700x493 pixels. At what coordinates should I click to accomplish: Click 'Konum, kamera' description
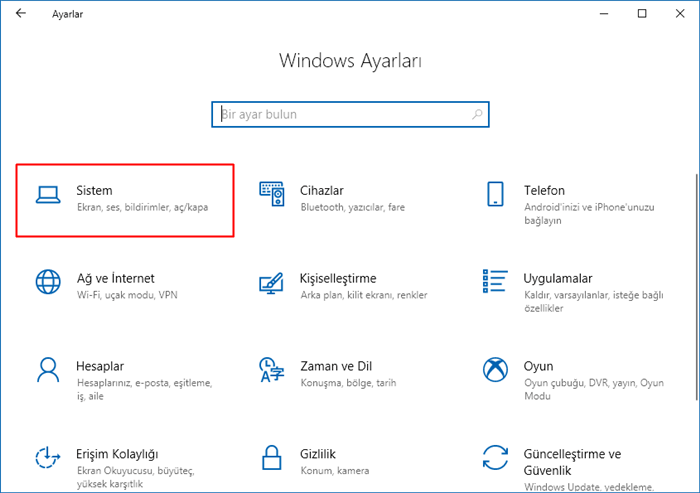335,471
